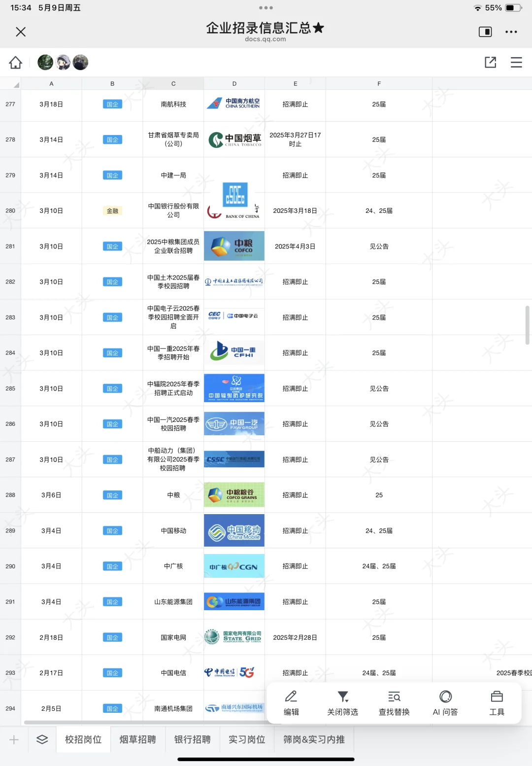The image size is (532, 766).
Task: Select the China Southern logo image
Action: coord(234,104)
